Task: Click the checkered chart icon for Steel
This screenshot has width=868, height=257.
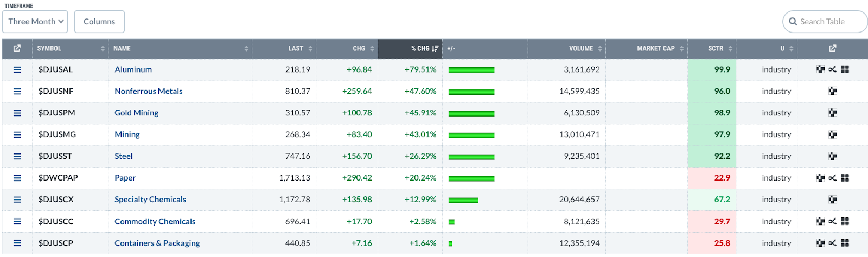Action: pos(832,156)
